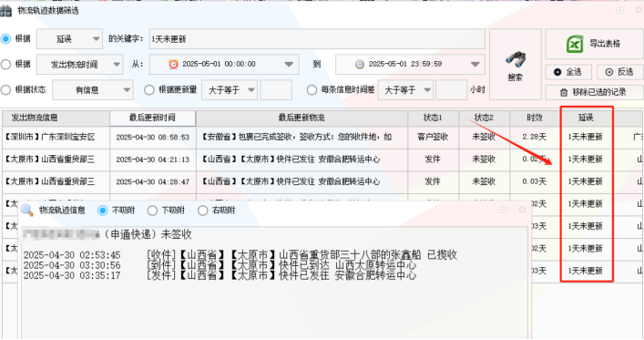Screen dimensions: 644x340
Task: Click the 全选 select-all button
Action: 568,72
